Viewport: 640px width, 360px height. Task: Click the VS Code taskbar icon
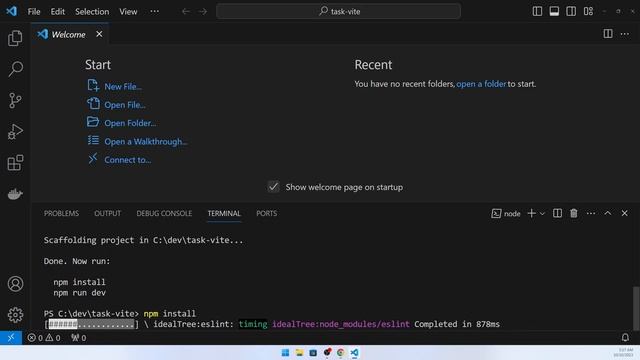coord(354,353)
